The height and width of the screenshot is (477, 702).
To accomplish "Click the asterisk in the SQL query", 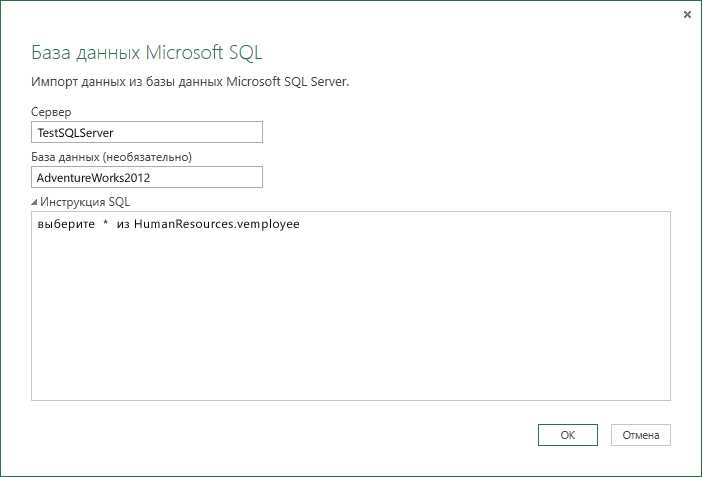I will pos(106,223).
